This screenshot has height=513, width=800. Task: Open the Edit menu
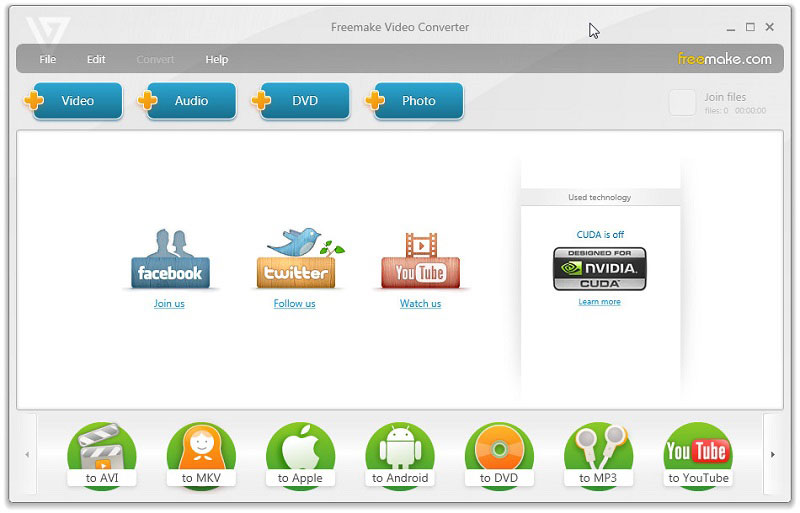96,59
